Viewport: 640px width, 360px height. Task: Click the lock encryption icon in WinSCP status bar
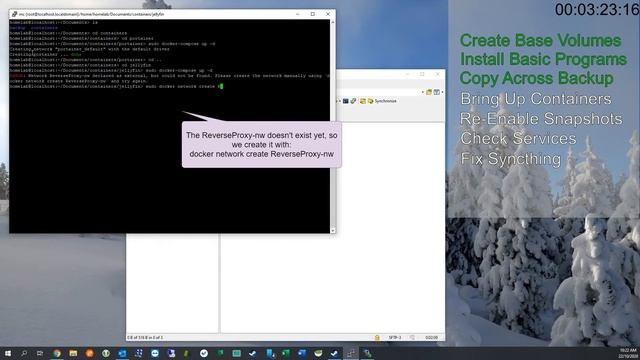point(377,338)
